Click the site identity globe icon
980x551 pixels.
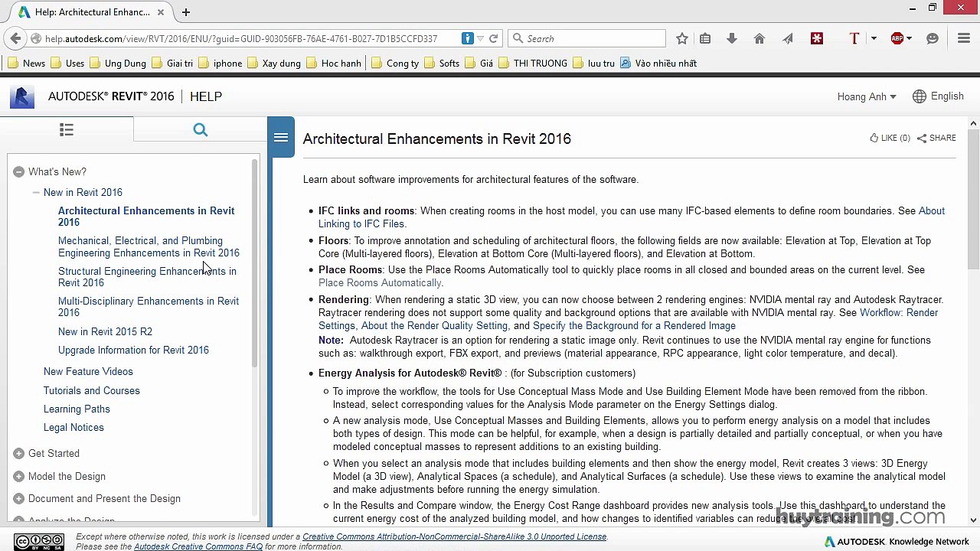click(x=35, y=38)
